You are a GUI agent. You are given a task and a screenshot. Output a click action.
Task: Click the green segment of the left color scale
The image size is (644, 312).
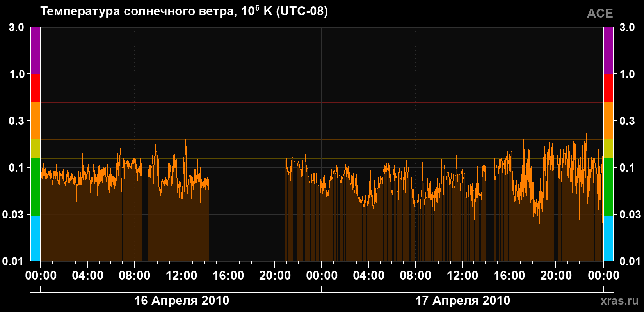point(36,187)
